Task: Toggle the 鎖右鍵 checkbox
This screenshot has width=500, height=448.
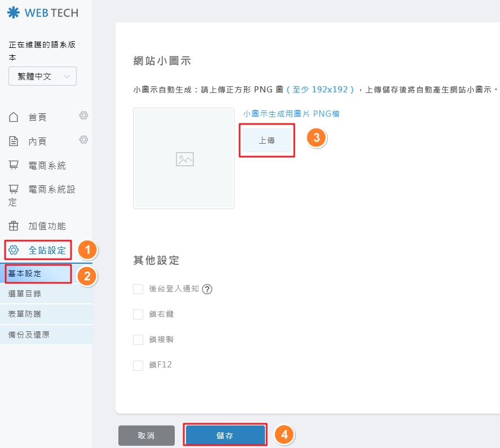Action: (138, 314)
